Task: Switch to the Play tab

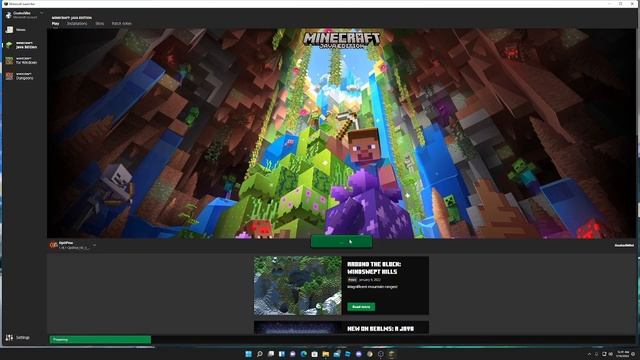Action: 56,24
